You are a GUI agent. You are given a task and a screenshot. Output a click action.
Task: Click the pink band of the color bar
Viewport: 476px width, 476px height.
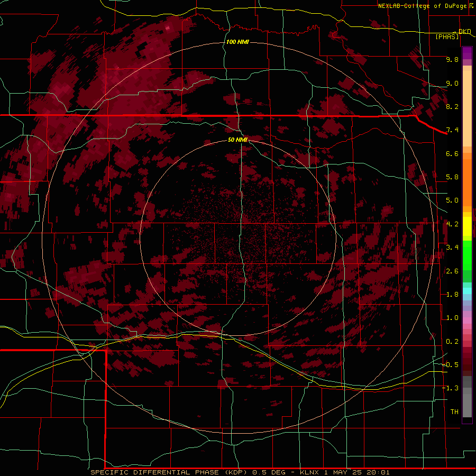(467, 321)
